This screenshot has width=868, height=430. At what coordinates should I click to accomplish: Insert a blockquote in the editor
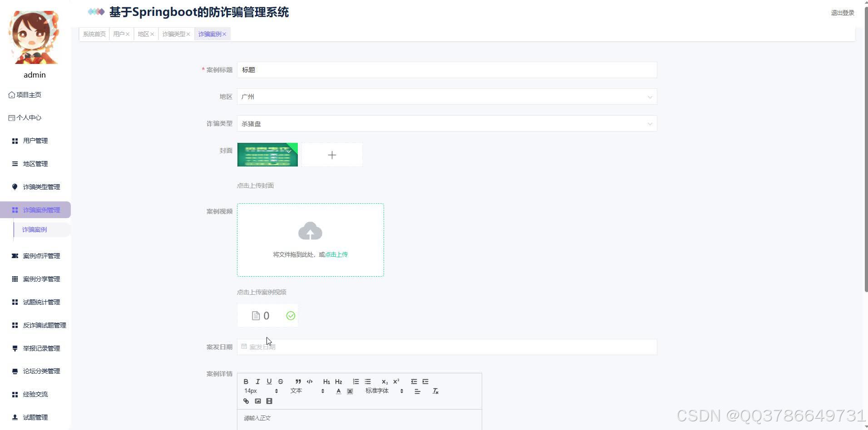(x=298, y=381)
